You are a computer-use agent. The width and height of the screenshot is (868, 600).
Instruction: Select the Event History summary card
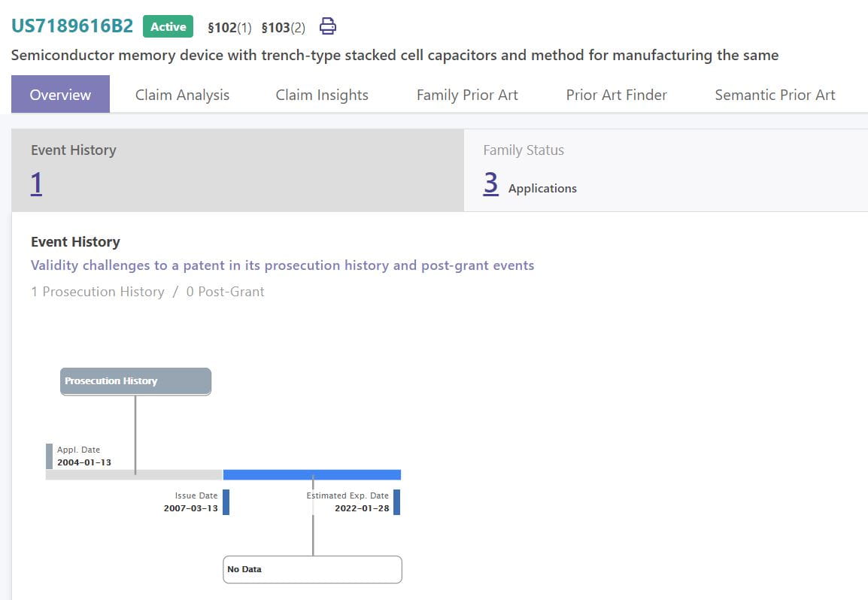(x=238, y=170)
